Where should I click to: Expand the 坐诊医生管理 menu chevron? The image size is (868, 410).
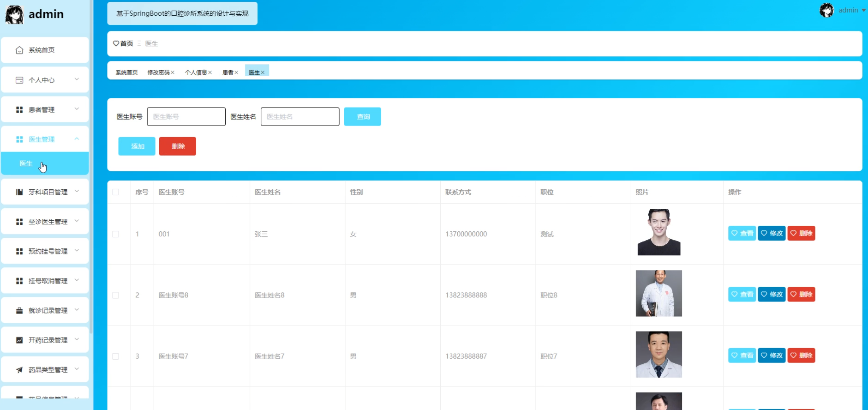coord(77,221)
